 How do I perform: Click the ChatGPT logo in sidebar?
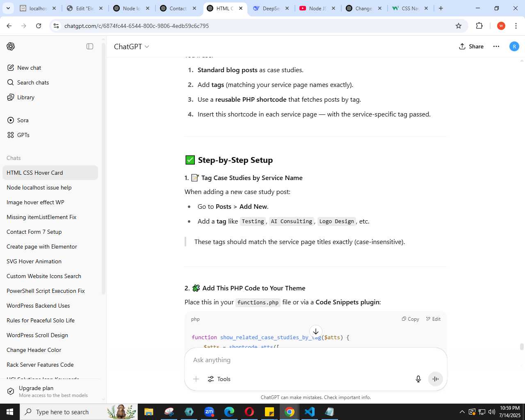(11, 46)
